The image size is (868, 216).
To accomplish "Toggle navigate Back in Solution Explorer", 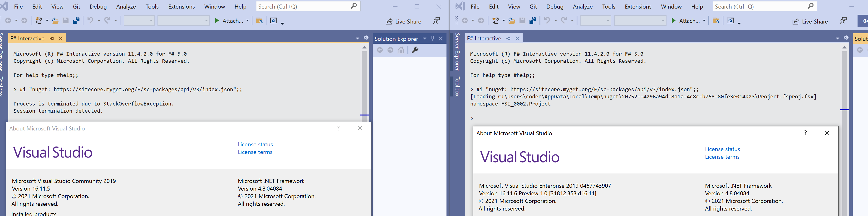I will (380, 50).
